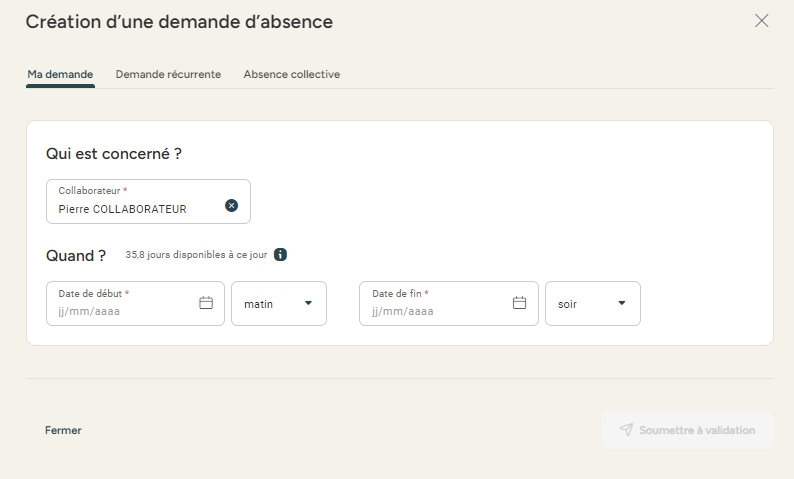Switch to the Ma demande tab
794x479 pixels.
(x=60, y=74)
